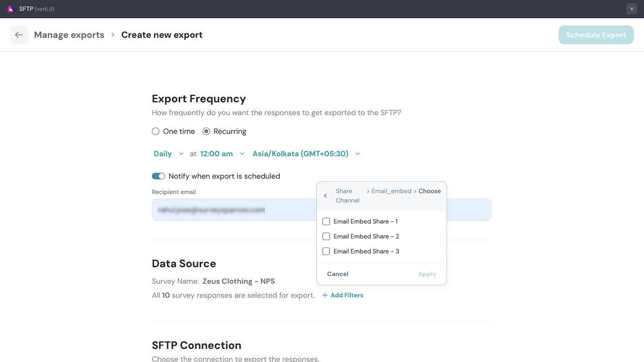
Task: Click Email_embed breadcrumb in popup
Action: tap(391, 191)
